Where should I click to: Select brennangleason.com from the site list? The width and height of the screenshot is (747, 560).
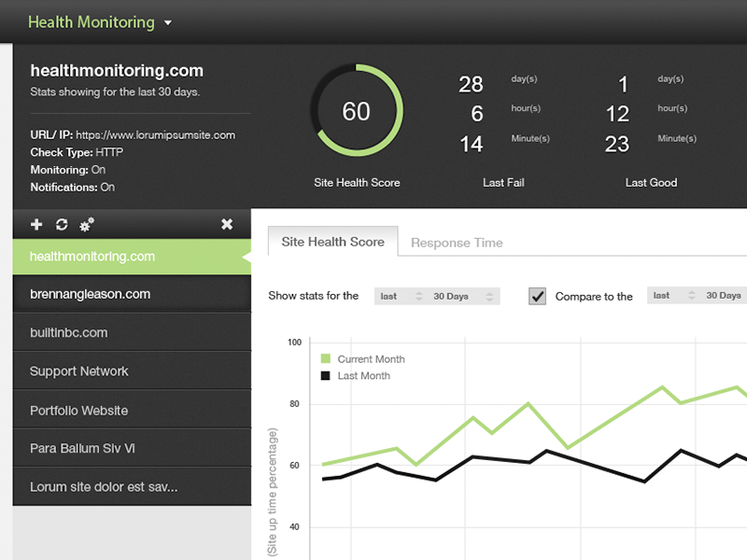[132, 293]
